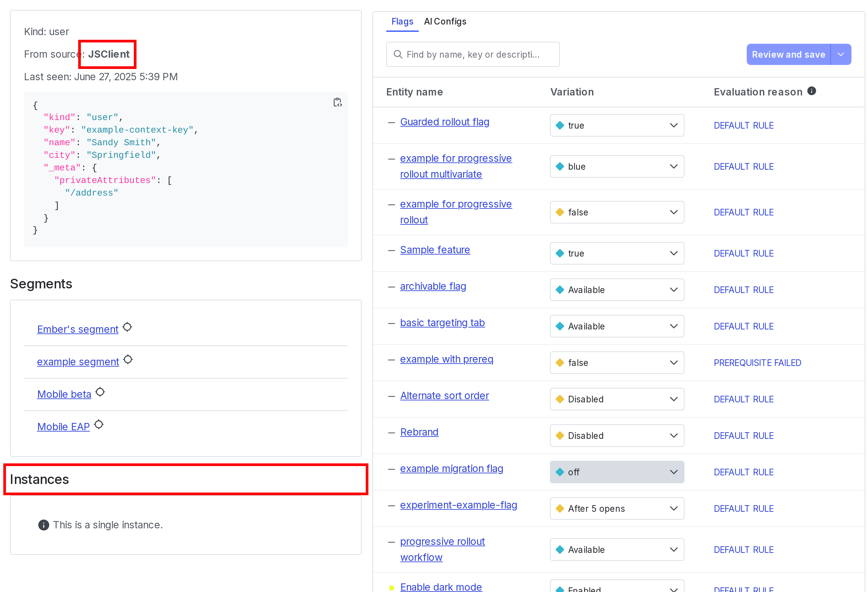
Task: Open the Enable dark mode link
Action: (x=441, y=587)
